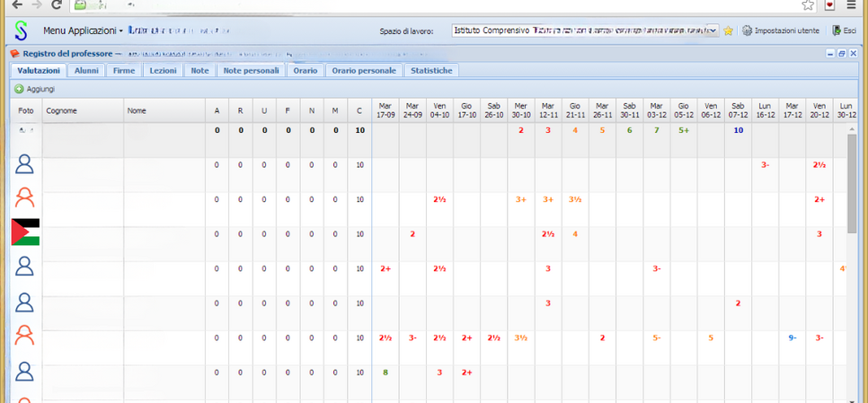Screen dimensions: 868x403
Task: Select the Orario personale tab
Action: [363, 70]
